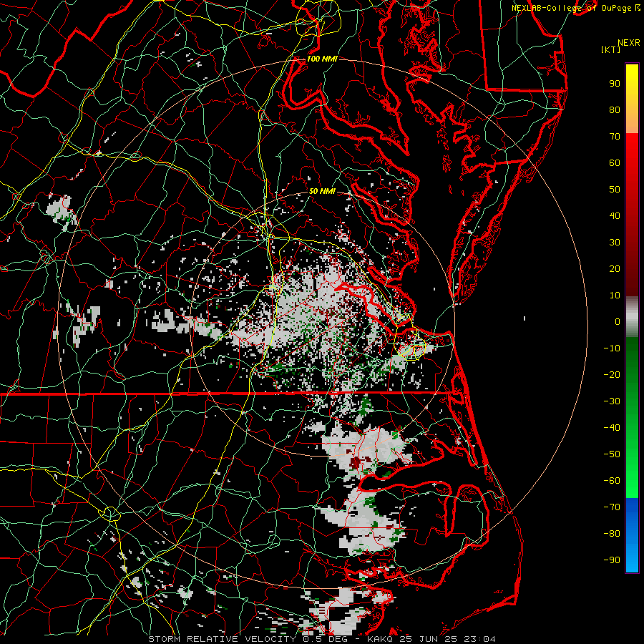Click the 70 value on the velocity scale
The image size is (644, 644).
pyautogui.click(x=615, y=137)
